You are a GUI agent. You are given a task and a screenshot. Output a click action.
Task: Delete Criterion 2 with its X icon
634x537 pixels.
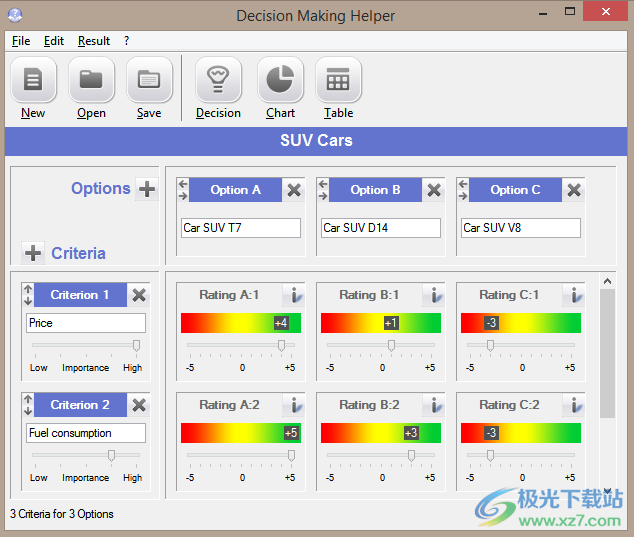pyautogui.click(x=139, y=405)
